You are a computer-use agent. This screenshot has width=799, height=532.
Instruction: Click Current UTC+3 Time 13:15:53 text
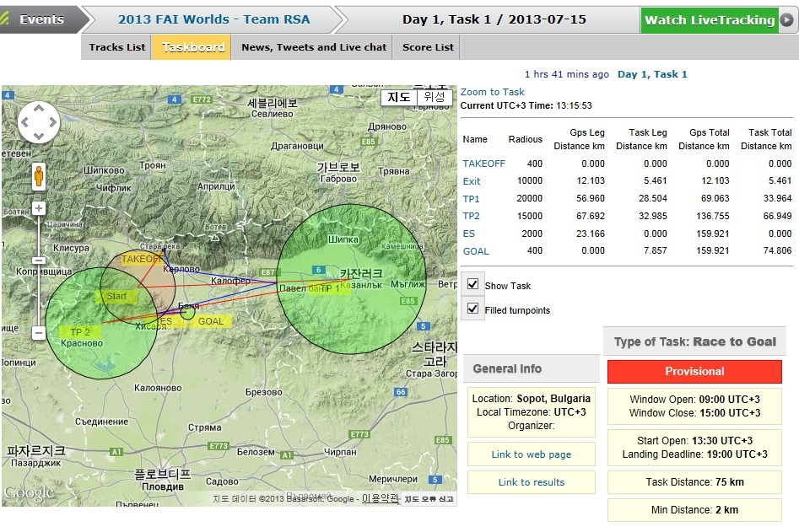pos(526,105)
